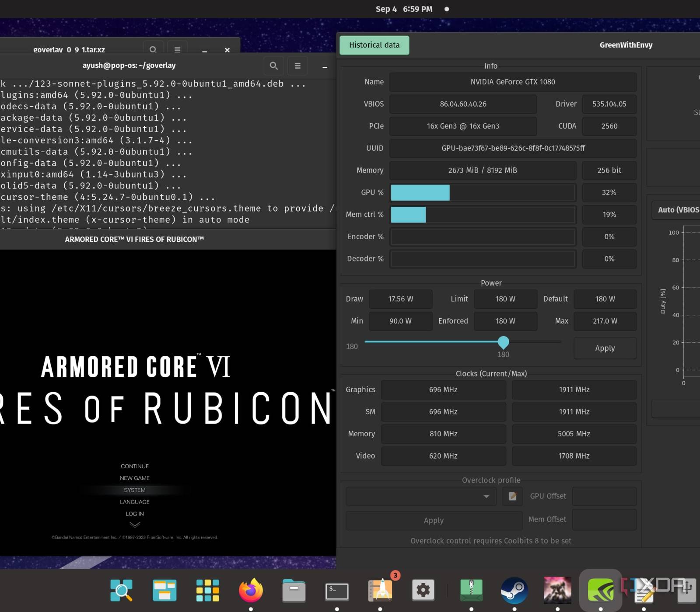This screenshot has width=700, height=612.
Task: Click the edit overclock profile icon
Action: point(512,496)
